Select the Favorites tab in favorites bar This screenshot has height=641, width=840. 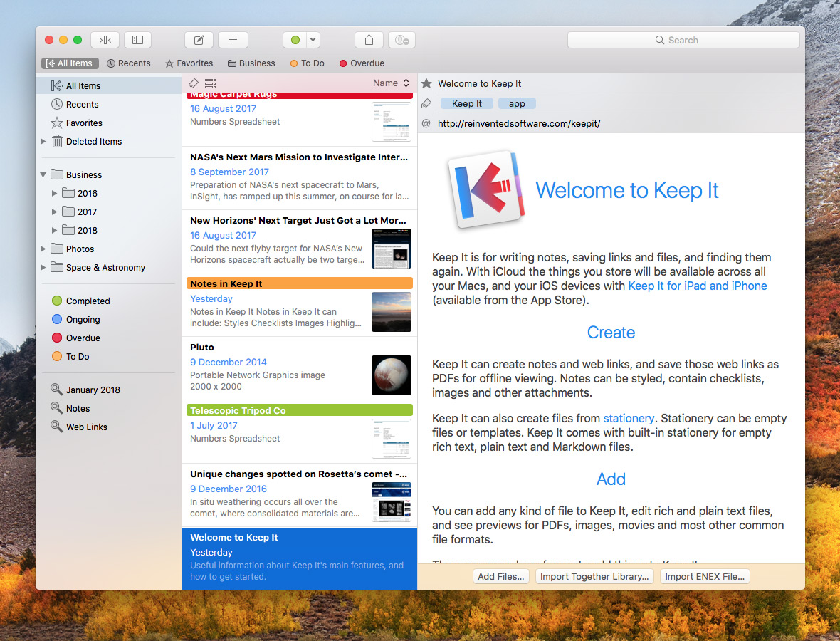189,63
